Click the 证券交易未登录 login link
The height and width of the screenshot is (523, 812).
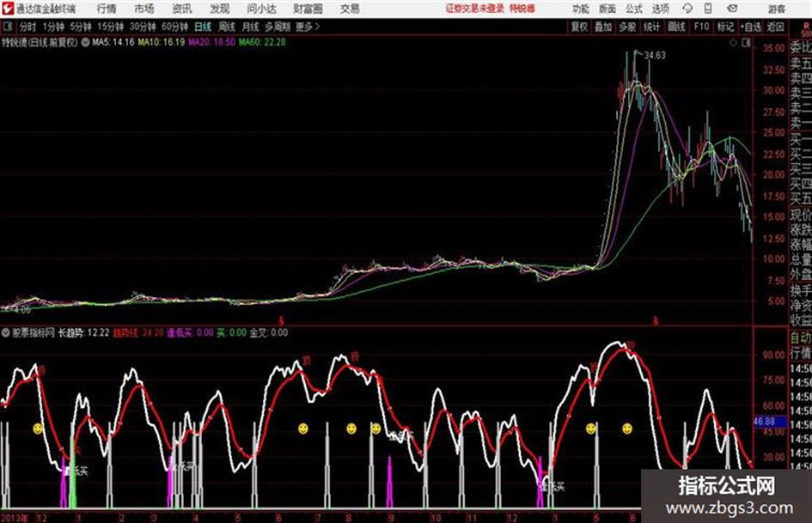474,9
